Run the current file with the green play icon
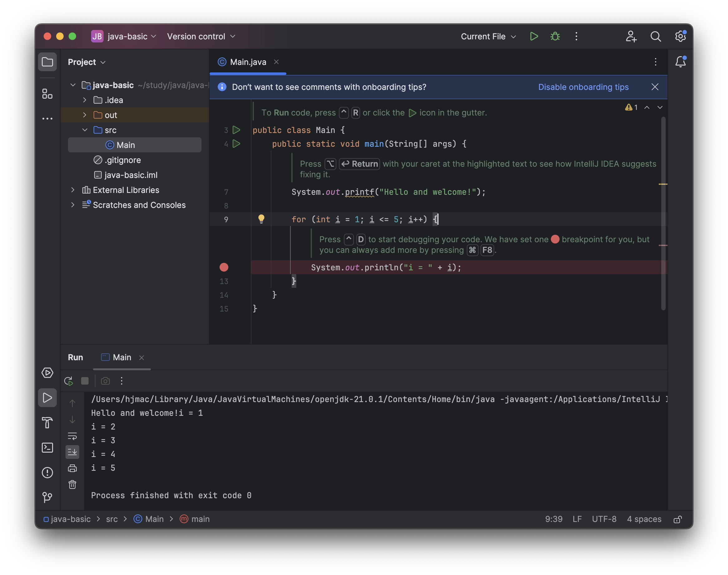 [534, 36]
